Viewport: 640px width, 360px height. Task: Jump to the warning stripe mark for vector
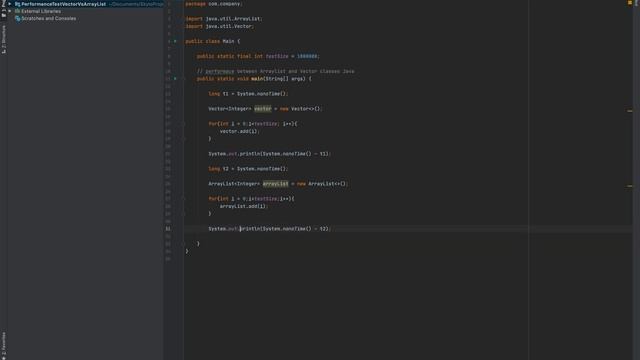click(630, 111)
